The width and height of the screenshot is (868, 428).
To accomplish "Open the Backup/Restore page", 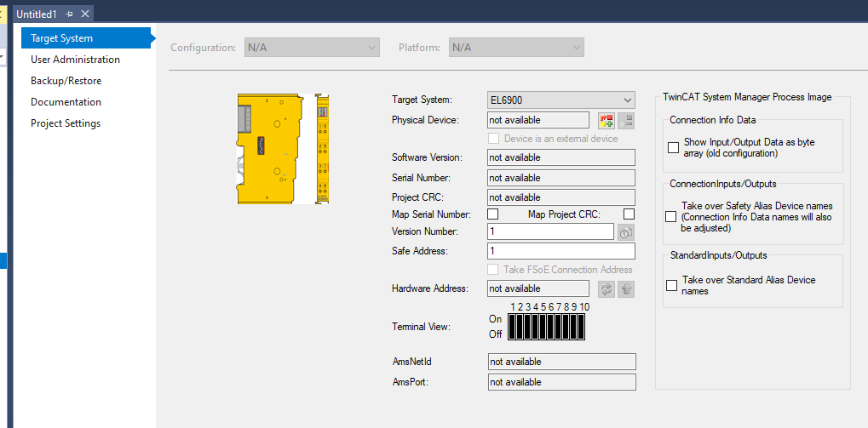I will click(x=66, y=81).
